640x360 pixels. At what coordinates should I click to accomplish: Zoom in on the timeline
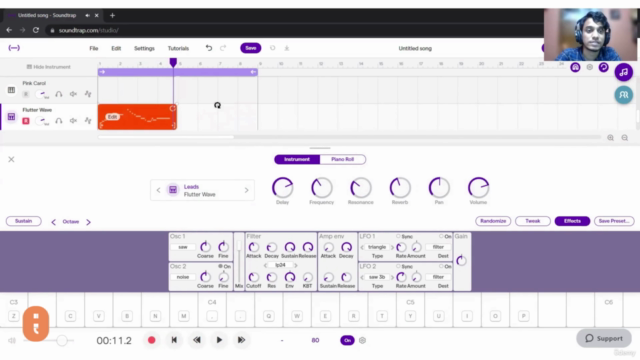(x=610, y=138)
